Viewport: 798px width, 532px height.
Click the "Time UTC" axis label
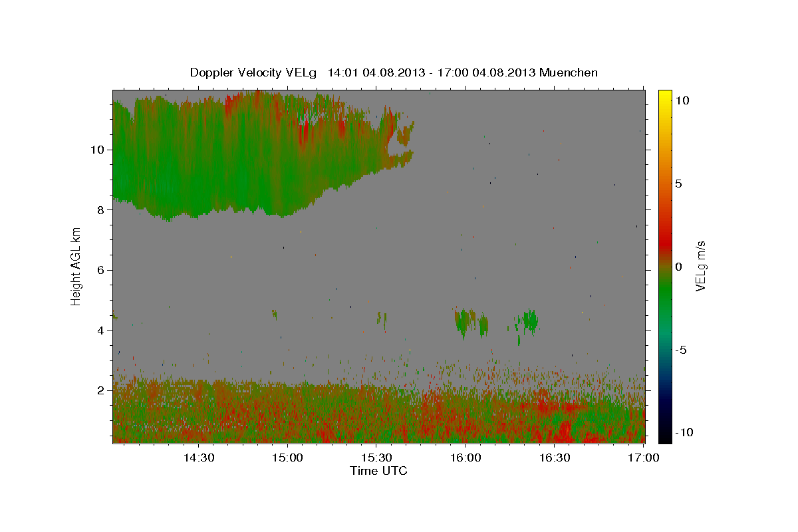pyautogui.click(x=378, y=471)
